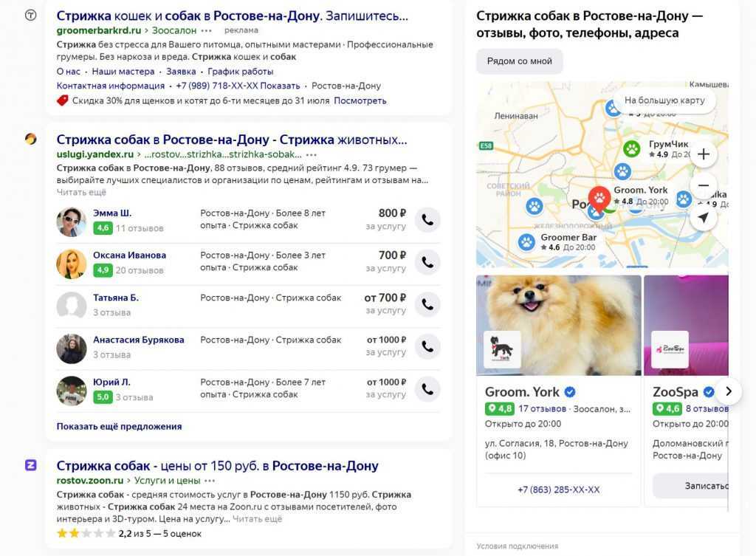Open Анастасия Бурякова profile avatar
The image size is (756, 556).
pos(72,349)
